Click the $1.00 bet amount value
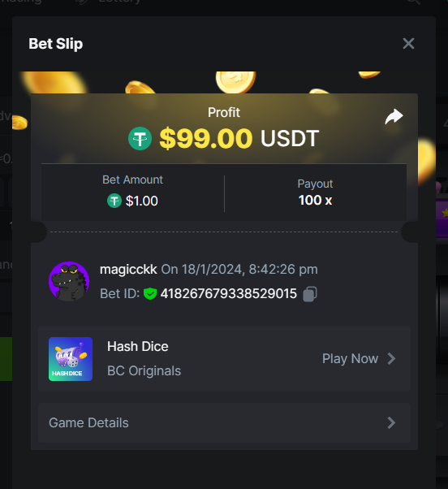Screen dimensions: 448x489 click(x=142, y=201)
